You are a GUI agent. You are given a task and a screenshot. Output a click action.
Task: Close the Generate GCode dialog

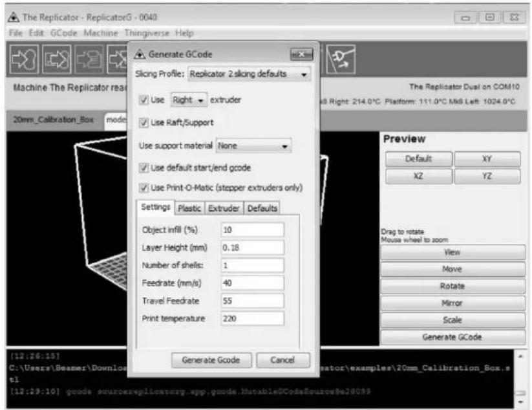301,54
